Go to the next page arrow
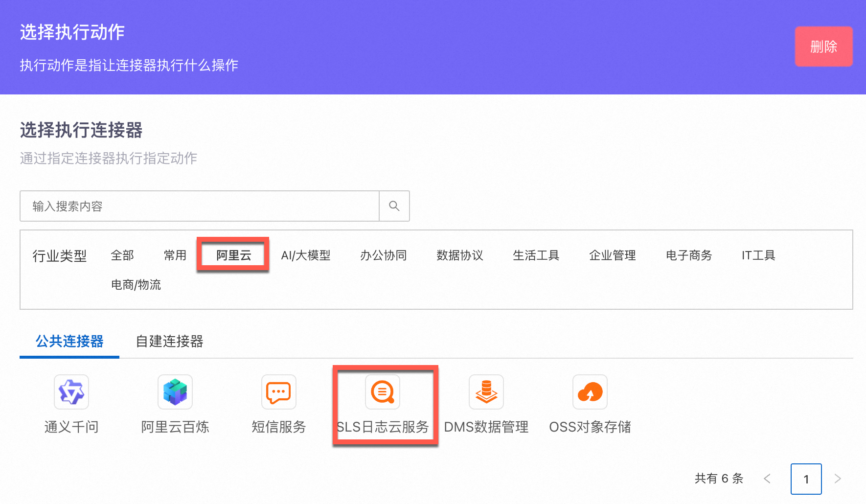This screenshot has width=866, height=504. click(838, 479)
